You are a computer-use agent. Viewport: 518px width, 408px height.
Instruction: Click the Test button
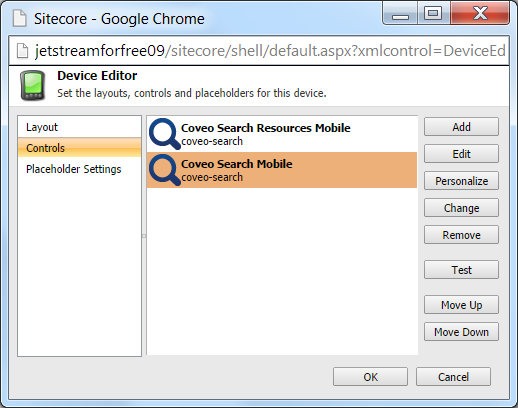[461, 270]
